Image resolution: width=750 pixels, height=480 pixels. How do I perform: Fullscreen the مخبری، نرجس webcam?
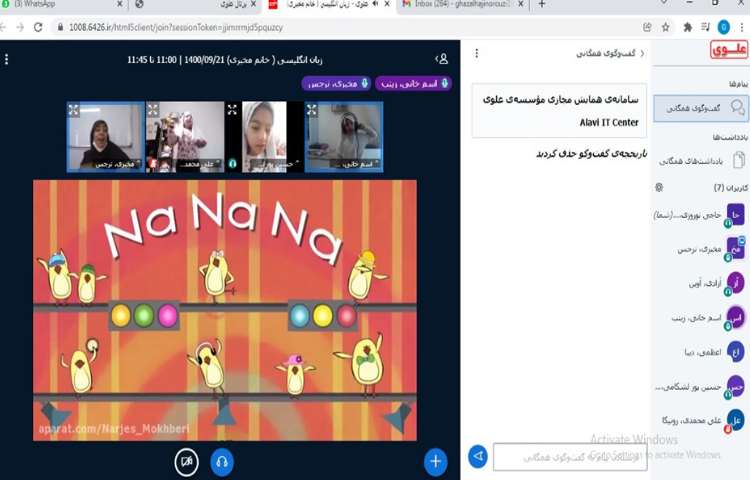point(73,110)
